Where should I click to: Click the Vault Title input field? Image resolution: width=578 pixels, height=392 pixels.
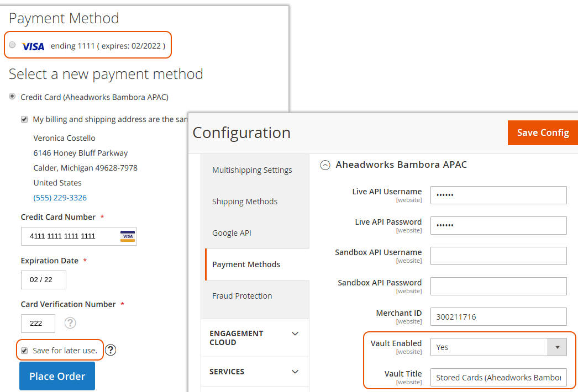click(x=498, y=377)
